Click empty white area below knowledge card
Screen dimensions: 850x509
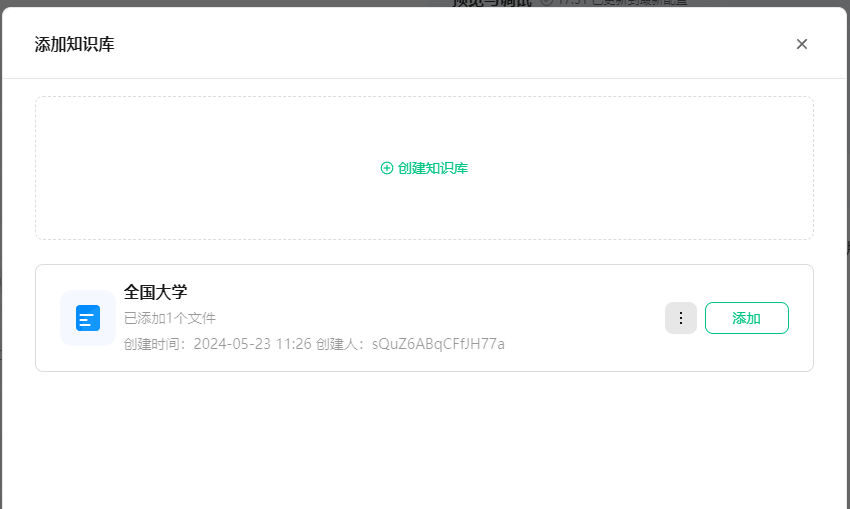click(x=424, y=440)
